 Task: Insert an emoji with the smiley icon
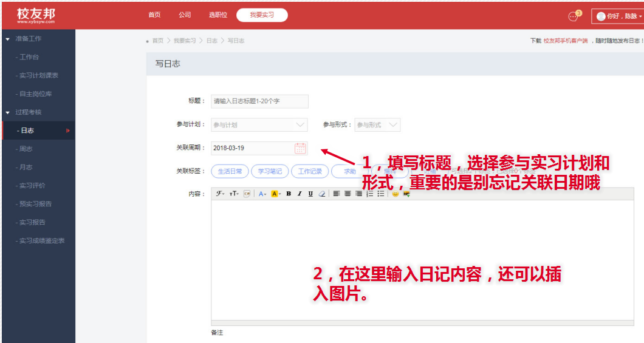click(395, 194)
